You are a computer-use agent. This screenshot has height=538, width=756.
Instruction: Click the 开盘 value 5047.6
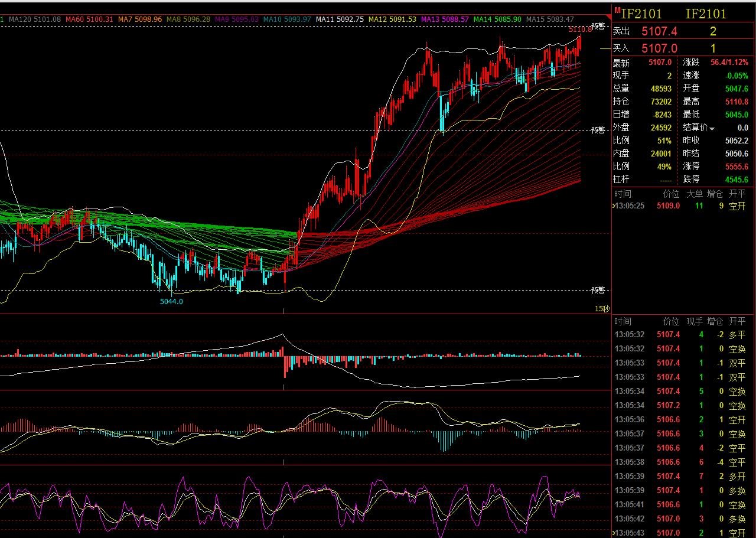click(737, 89)
